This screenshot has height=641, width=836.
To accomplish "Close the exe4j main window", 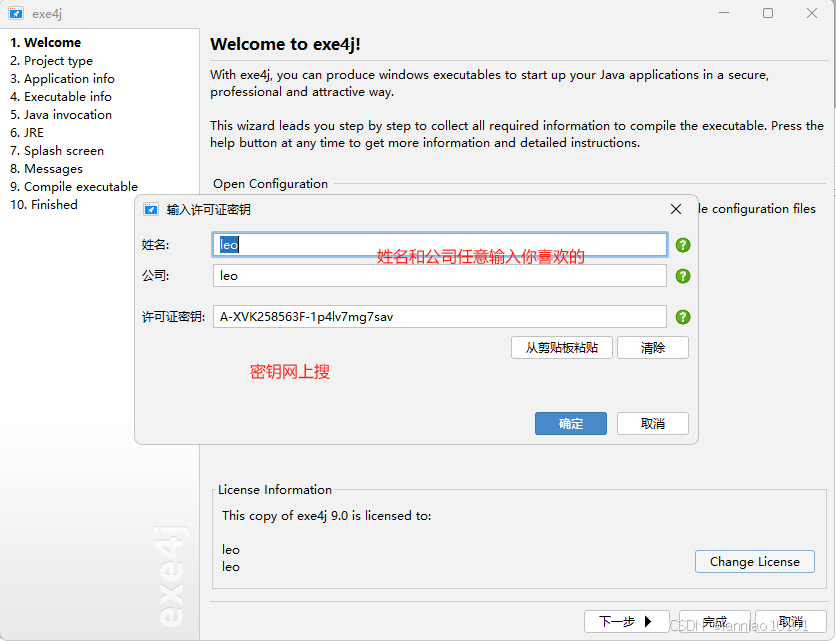I will pyautogui.click(x=811, y=13).
